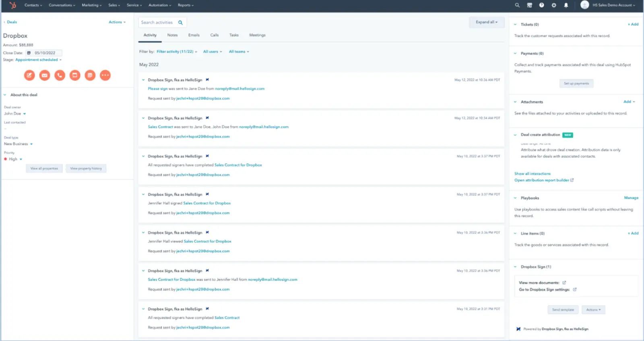644x341 pixels.
Task: Open the All users filter dropdown
Action: 213,52
